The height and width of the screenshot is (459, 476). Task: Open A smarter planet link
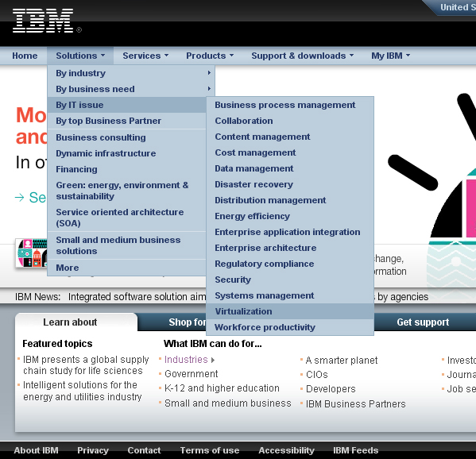pos(342,360)
